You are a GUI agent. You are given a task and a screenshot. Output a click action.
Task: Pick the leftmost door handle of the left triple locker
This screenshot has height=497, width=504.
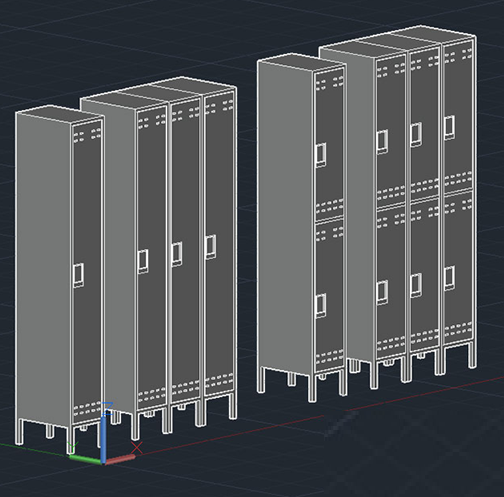click(143, 261)
